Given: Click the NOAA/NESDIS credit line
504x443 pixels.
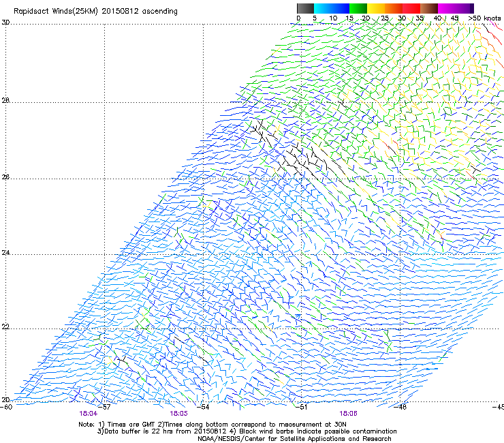Looking at the screenshot, I should click(x=294, y=439).
